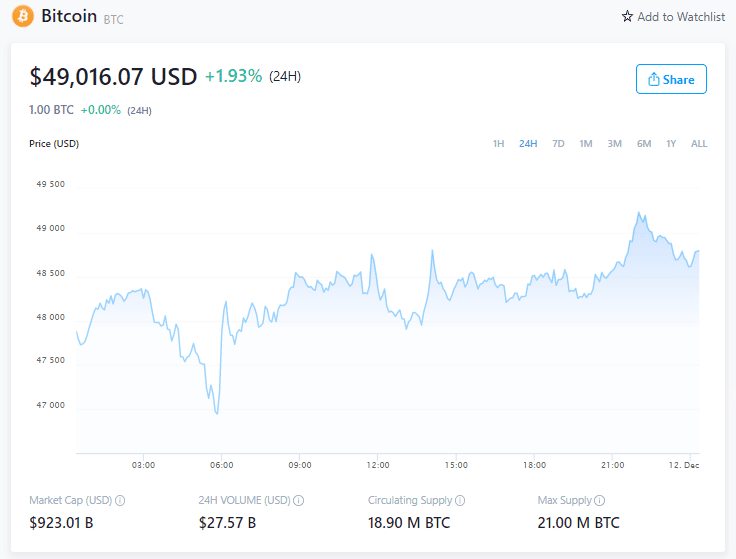Switch chart to 1H range

498,144
